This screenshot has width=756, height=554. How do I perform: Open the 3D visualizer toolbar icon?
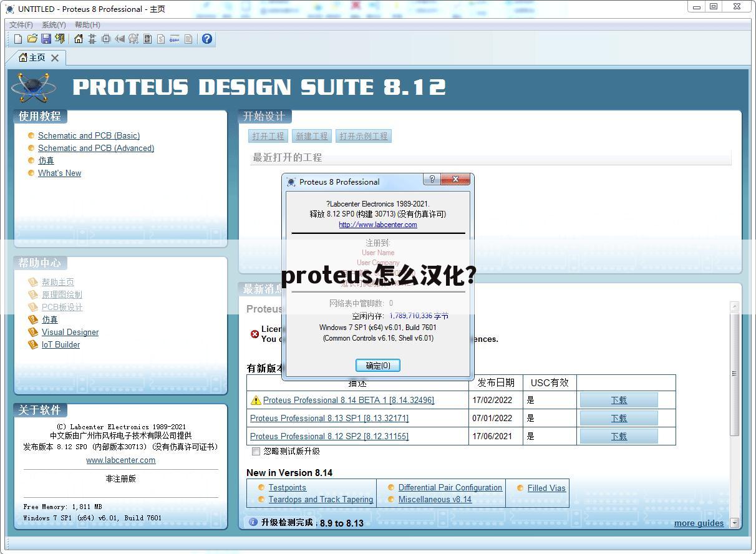click(x=120, y=39)
